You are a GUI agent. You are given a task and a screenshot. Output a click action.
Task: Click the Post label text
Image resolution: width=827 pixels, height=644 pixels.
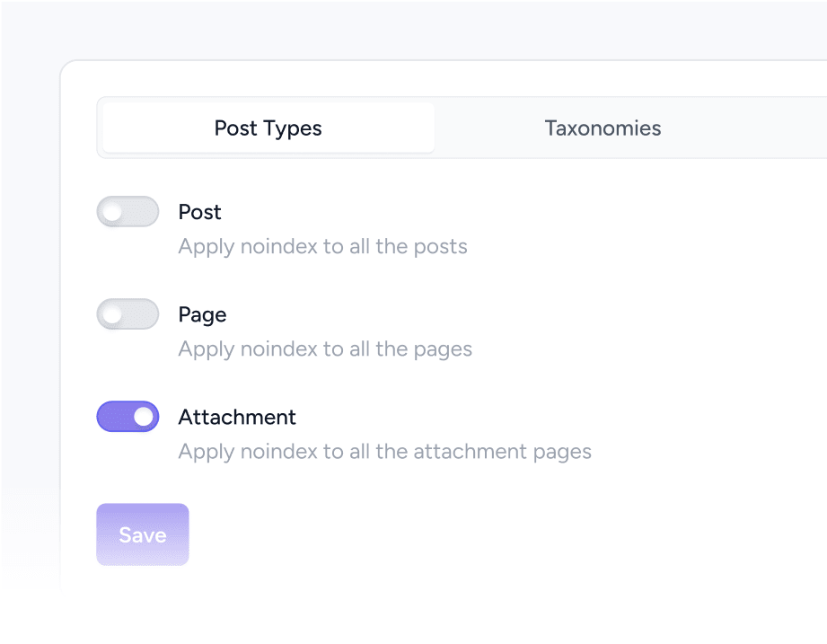pos(199,211)
